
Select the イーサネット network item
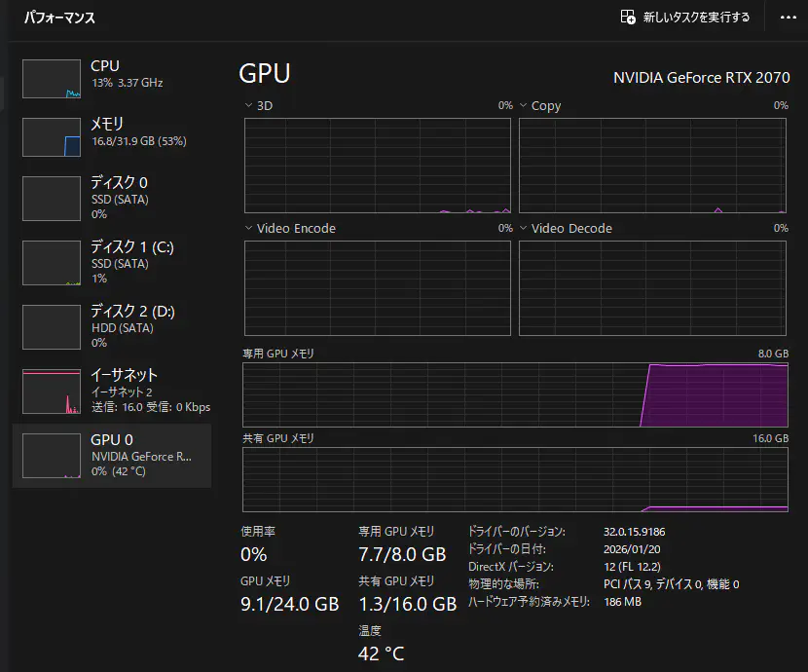pyautogui.click(x=112, y=392)
